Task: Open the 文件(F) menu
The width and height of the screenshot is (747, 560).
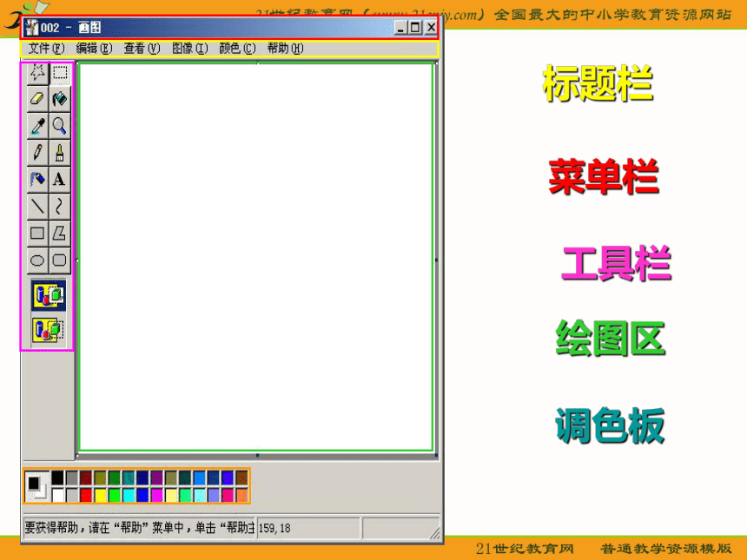Action: click(x=46, y=49)
